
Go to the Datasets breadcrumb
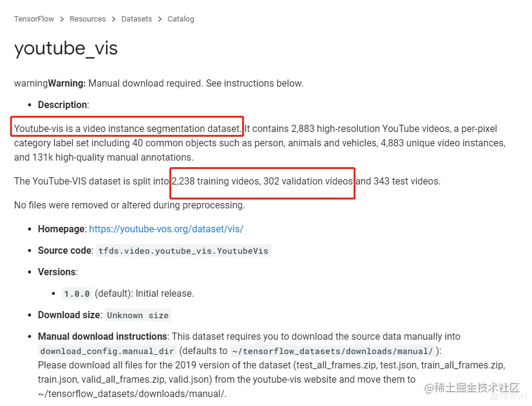tap(137, 19)
